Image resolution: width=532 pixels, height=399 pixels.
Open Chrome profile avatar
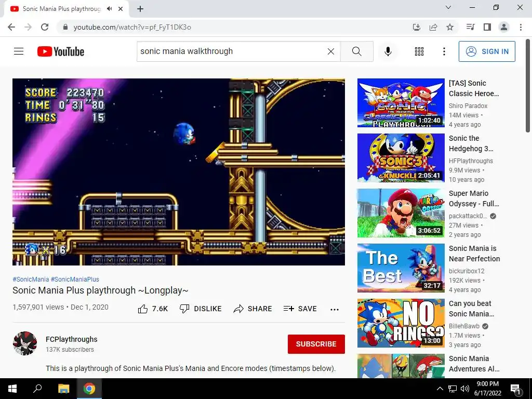(504, 27)
